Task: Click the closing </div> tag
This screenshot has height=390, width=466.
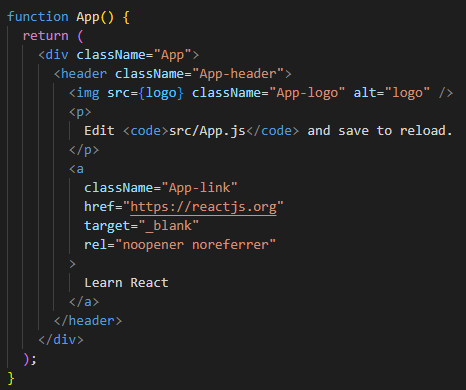Action: (61, 340)
